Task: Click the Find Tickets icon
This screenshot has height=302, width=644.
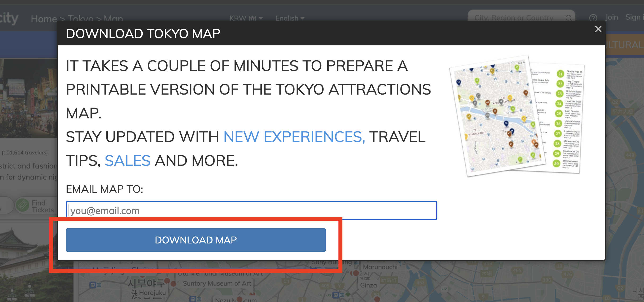Action: (23, 205)
